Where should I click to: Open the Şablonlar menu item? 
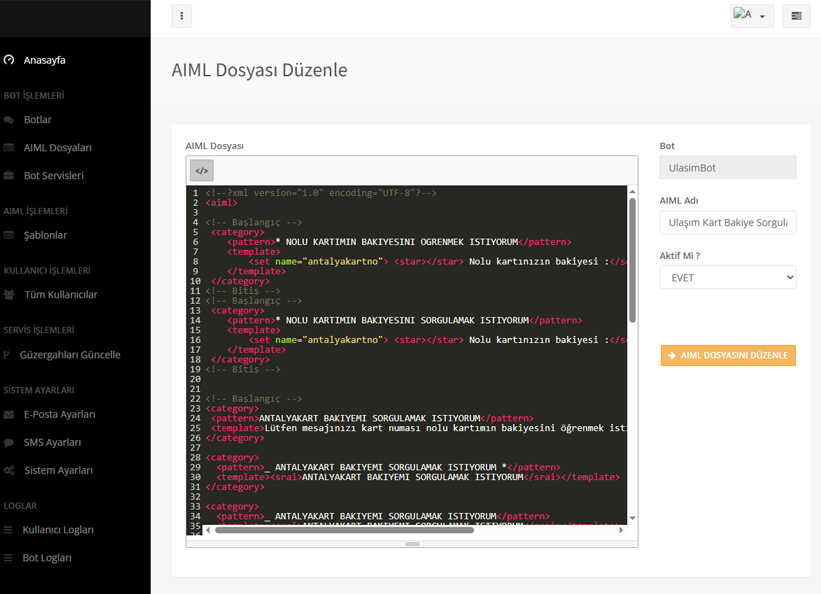coord(45,235)
